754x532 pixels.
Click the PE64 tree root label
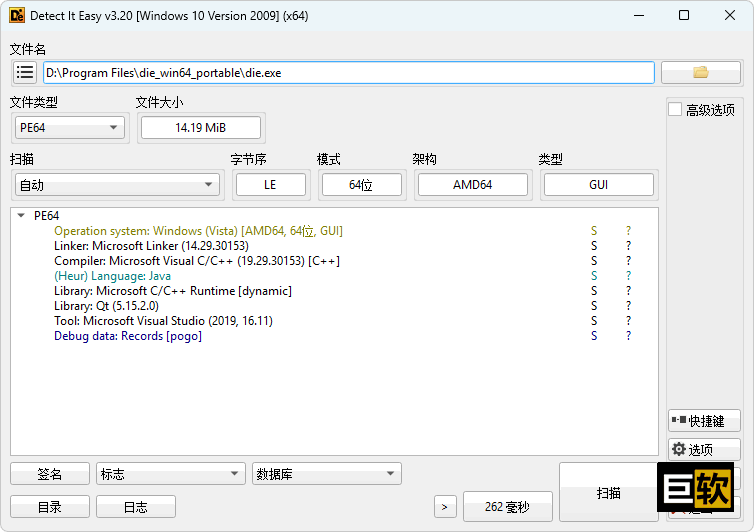[46, 215]
